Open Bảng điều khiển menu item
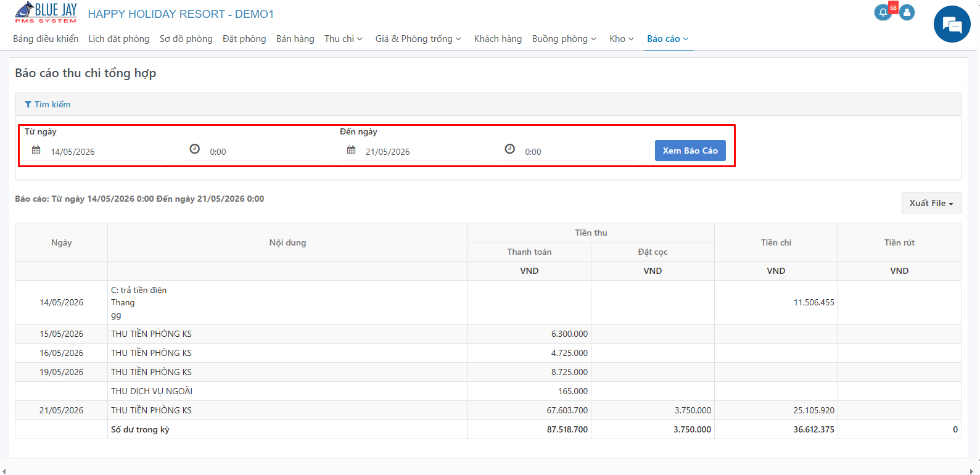This screenshot has width=980, height=475. coord(46,39)
